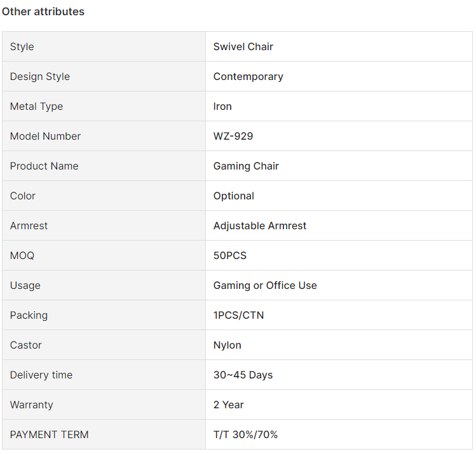Image resolution: width=476 pixels, height=454 pixels.
Task: Select the 30~45 Days delivery value
Action: click(243, 375)
